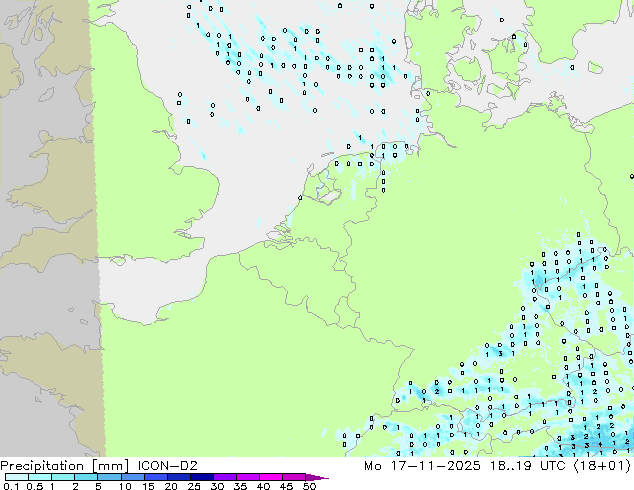This screenshot has height=490, width=634.
Task: Click the '35' legend value label
Action: pyautogui.click(x=240, y=486)
